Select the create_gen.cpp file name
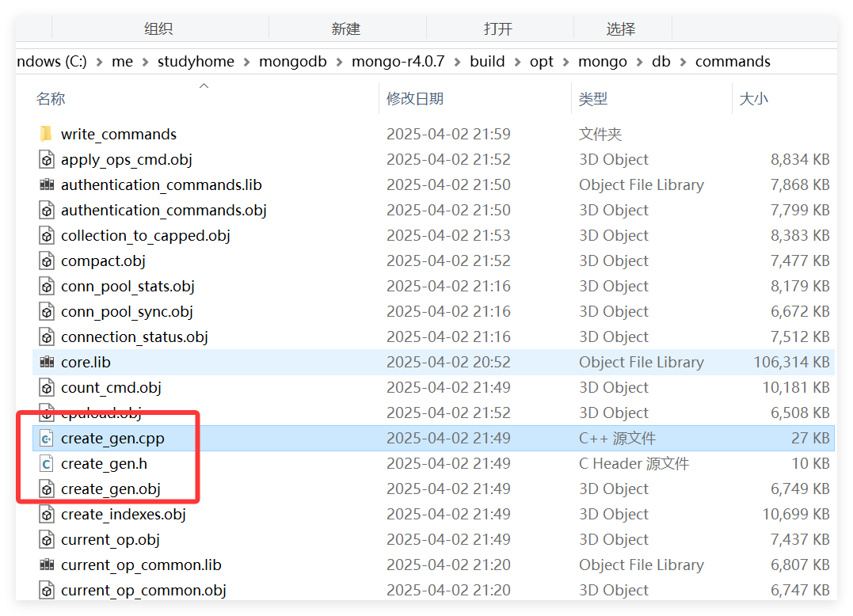The height and width of the screenshot is (616, 853). (112, 439)
